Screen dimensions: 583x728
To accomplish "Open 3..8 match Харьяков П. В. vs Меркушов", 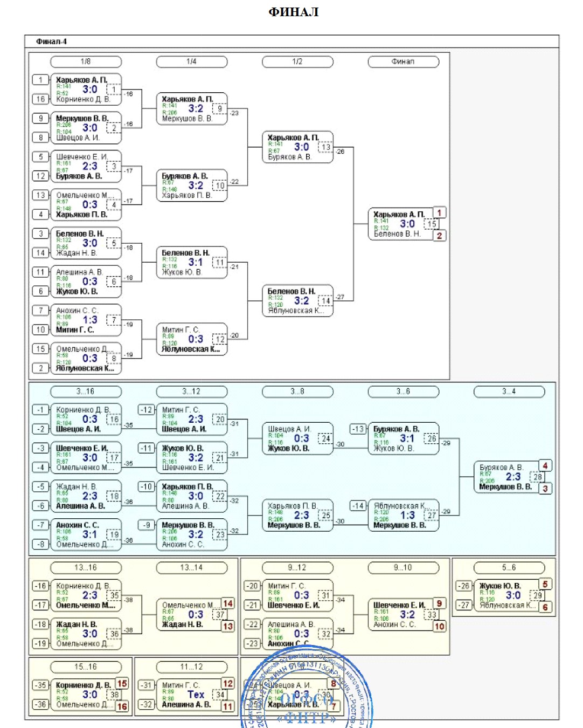I will coord(298,516).
